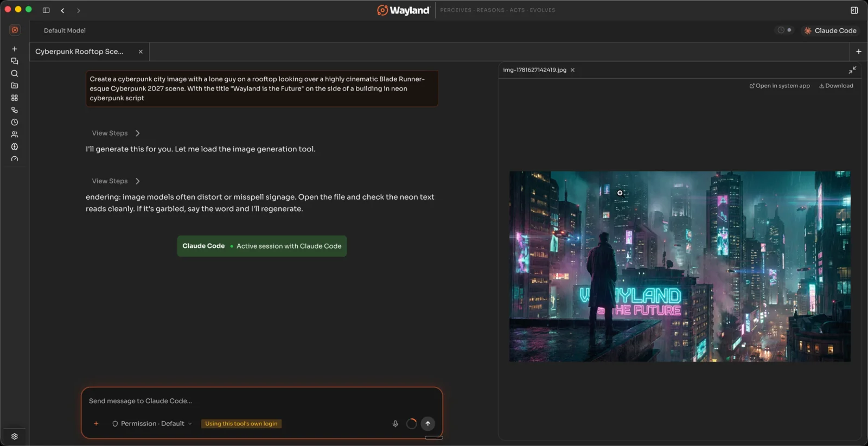This screenshot has width=868, height=446.
Task: Open the Permission Default dropdown
Action: 152,424
